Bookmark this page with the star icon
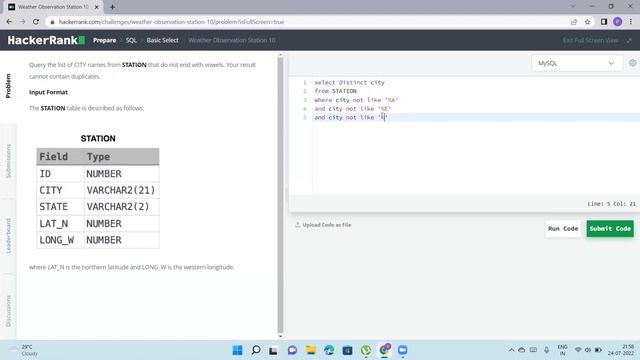This screenshot has height=360, width=640. pyautogui.click(x=587, y=22)
